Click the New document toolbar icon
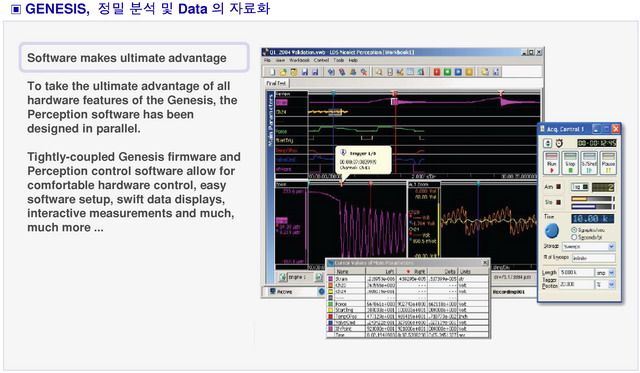This screenshot has height=373, width=640. click(x=272, y=72)
